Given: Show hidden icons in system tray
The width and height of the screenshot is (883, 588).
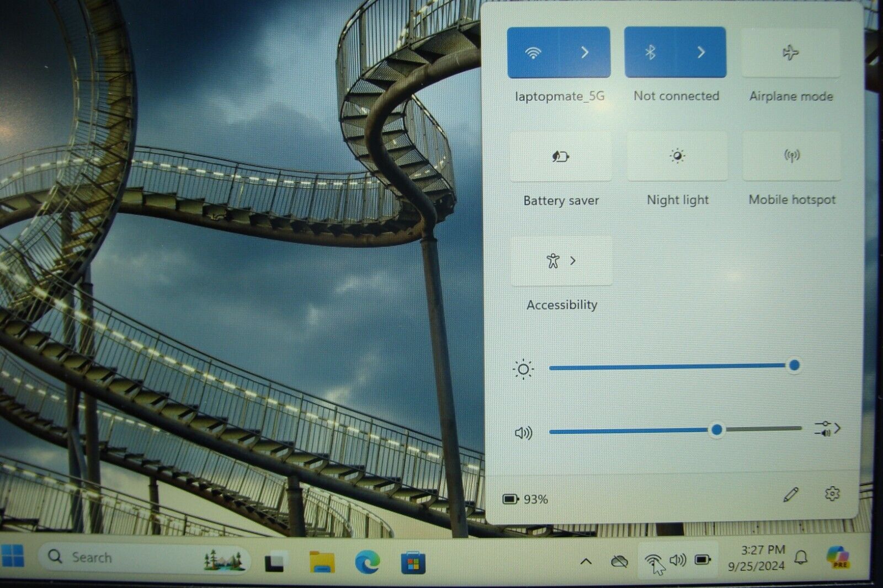Looking at the screenshot, I should point(586,562).
